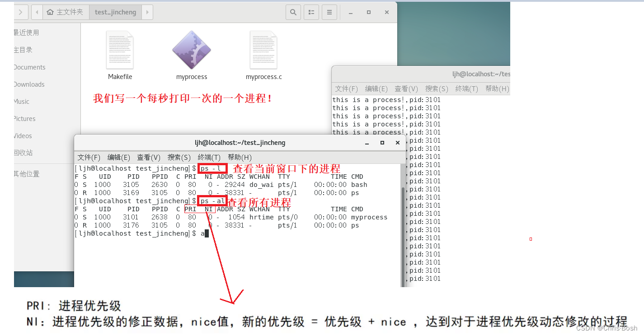644x335 pixels.
Task: Open 终端(T) menu in front terminal
Action: click(209, 157)
